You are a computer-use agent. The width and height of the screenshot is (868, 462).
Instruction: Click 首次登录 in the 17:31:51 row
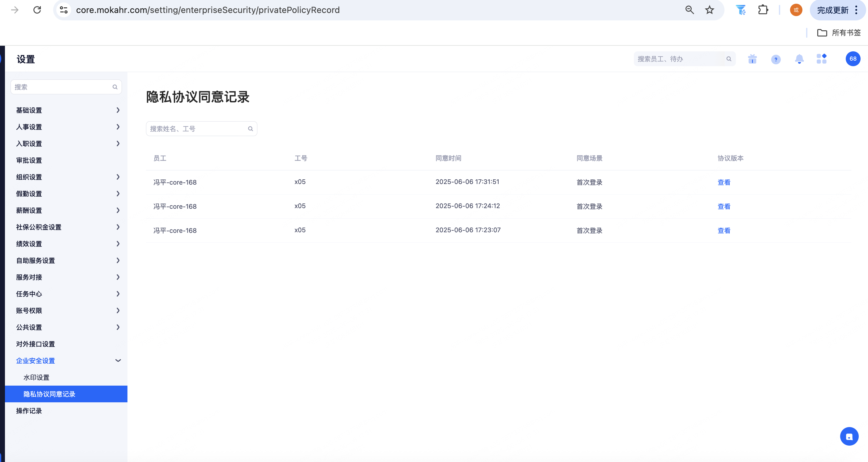589,182
